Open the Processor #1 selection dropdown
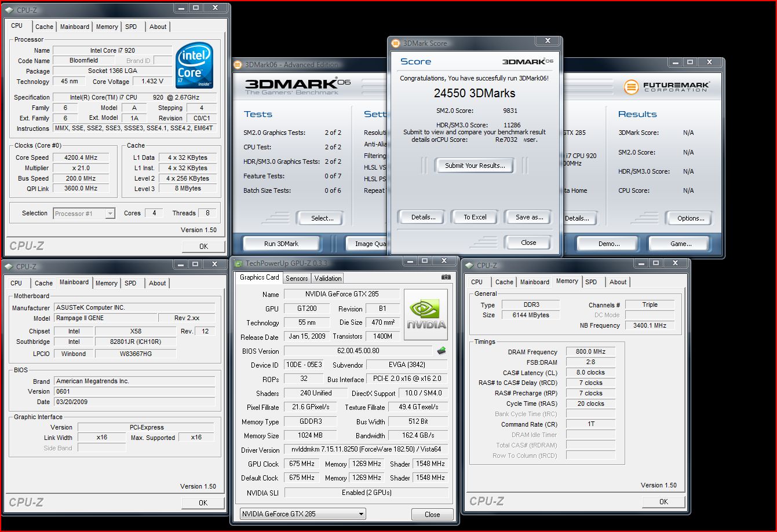Screen dimensions: 777x532 pos(85,214)
